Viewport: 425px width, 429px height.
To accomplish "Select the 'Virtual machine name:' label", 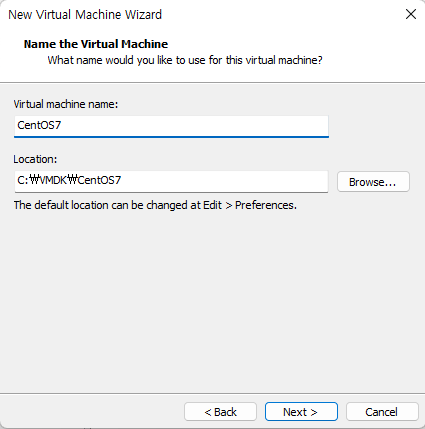I will (x=66, y=104).
